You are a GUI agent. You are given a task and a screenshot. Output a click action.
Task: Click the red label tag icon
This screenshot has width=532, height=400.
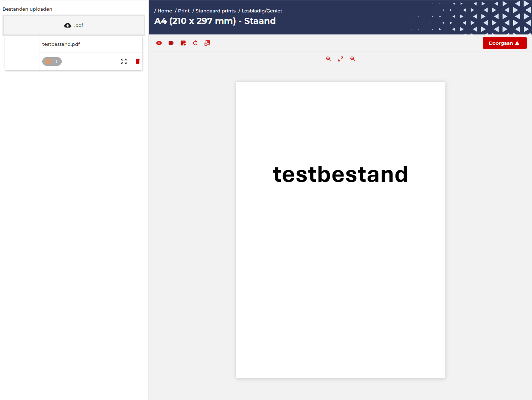171,43
